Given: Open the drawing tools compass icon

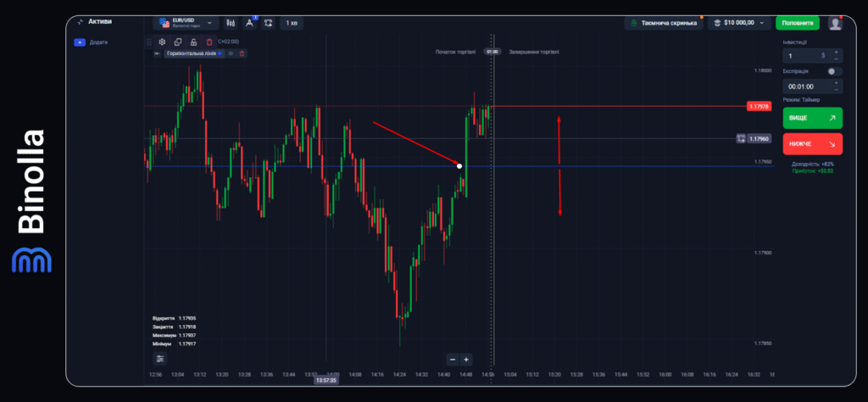Looking at the screenshot, I should point(249,23).
